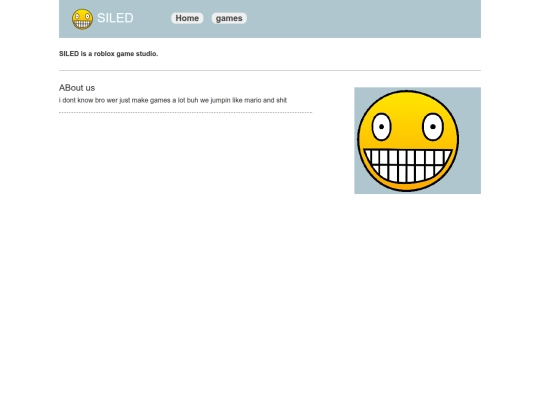Screen dimensions: 540x405
Task: Click text 'SILED is a roblox game studio.'
Action: coord(108,54)
